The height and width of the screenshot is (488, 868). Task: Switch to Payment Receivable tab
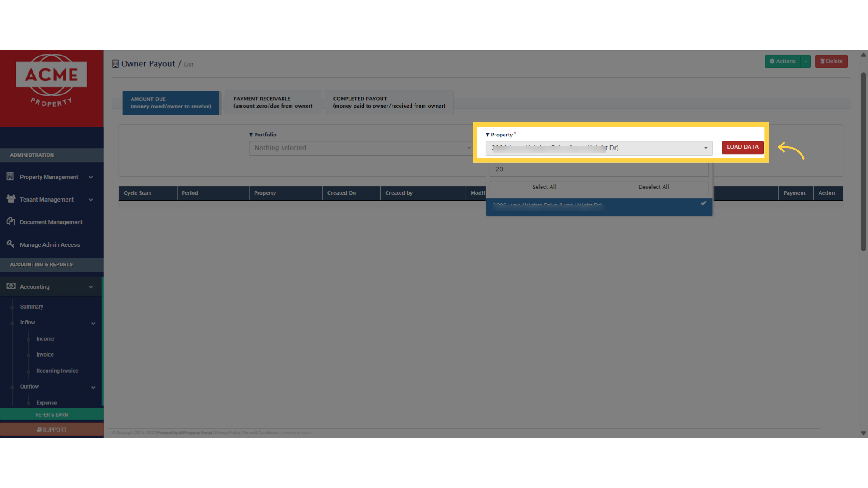pyautogui.click(x=273, y=102)
